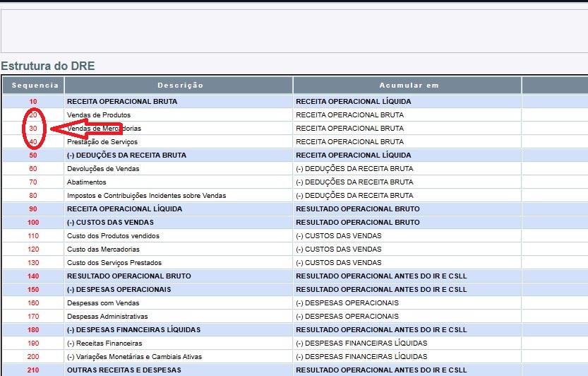Open sequence number 10 link
588x376 pixels.
33,102
